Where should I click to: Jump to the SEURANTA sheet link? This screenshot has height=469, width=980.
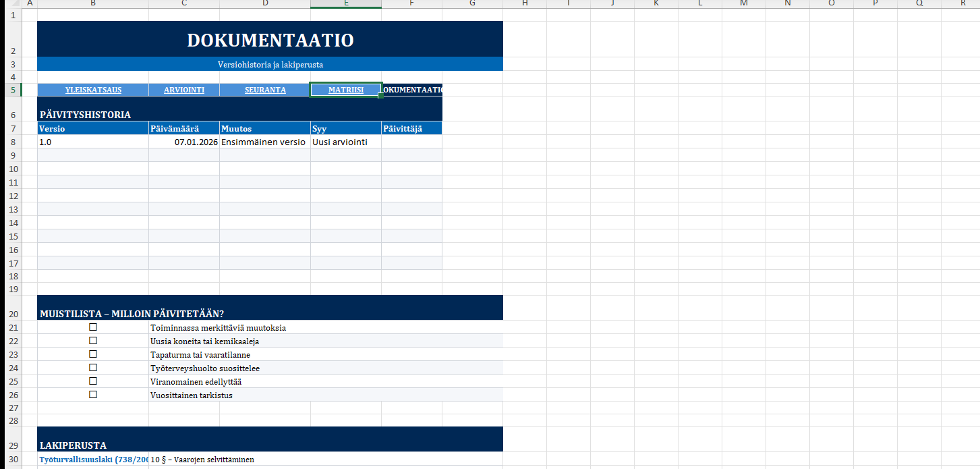[265, 90]
